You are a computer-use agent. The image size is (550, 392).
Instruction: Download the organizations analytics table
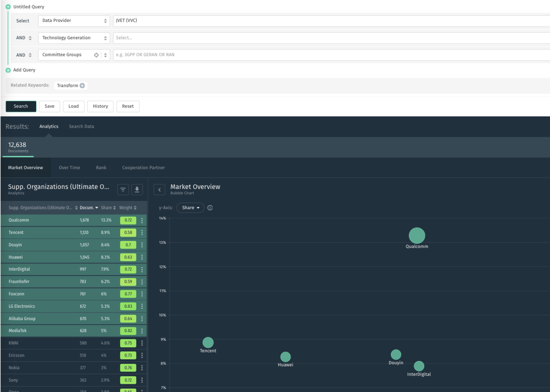click(x=137, y=189)
